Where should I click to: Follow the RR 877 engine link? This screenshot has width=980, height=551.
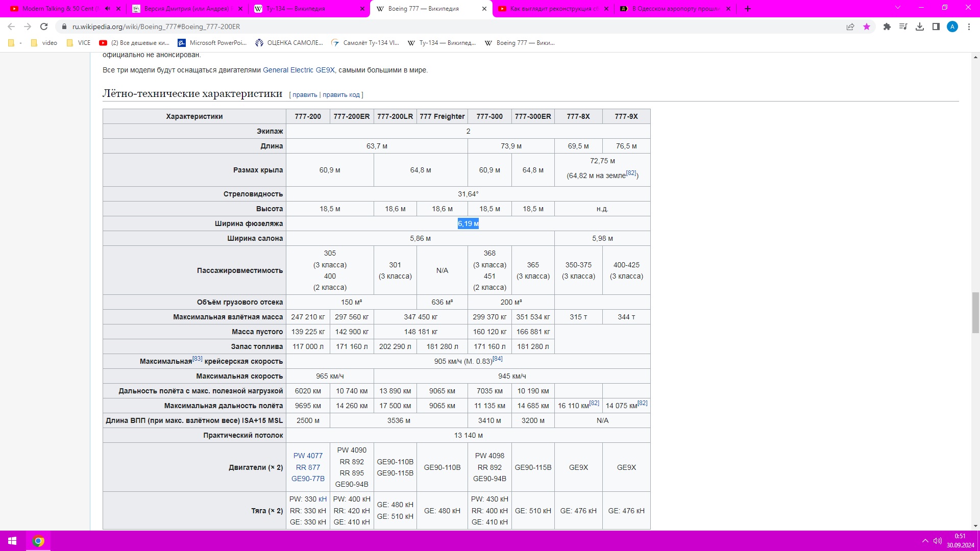(308, 467)
